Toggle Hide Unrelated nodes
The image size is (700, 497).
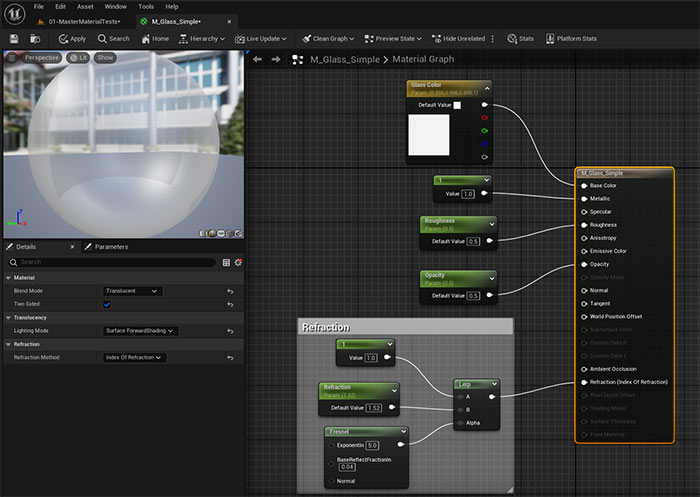point(460,39)
